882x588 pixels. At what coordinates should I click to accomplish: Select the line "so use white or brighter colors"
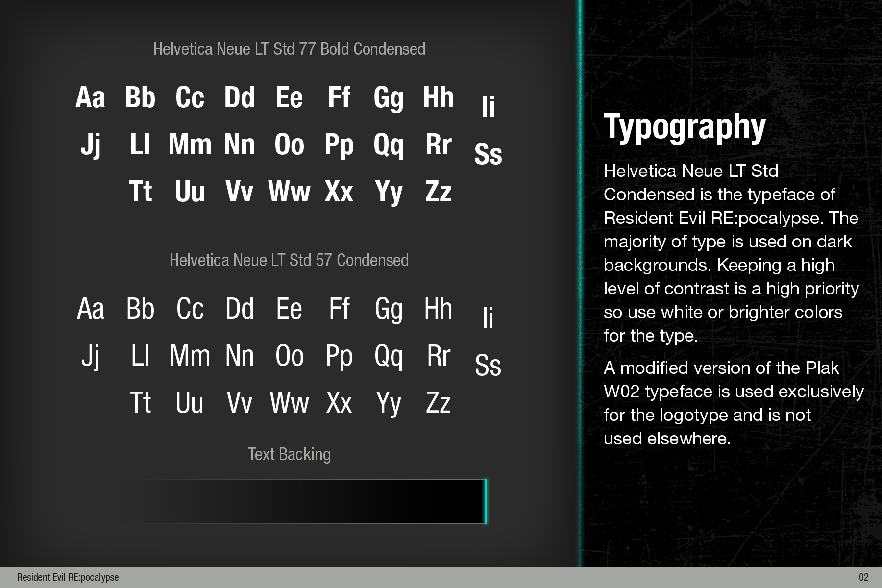tap(723, 312)
